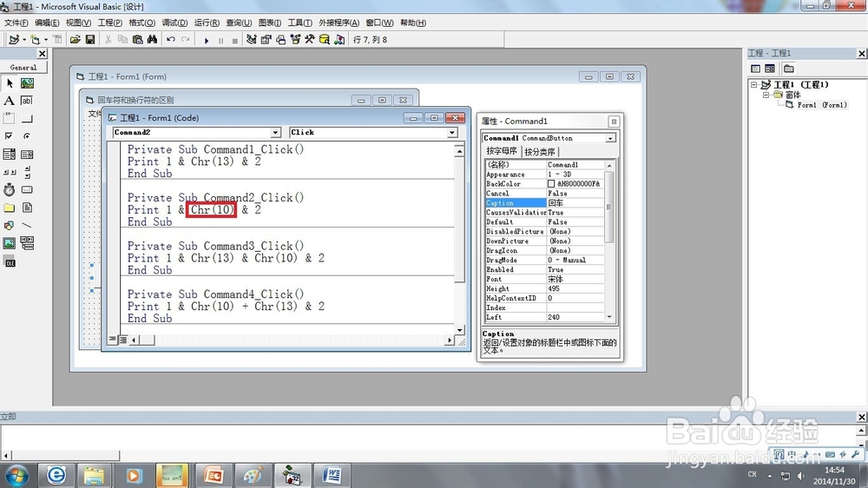Viewport: 868px width, 488px height.
Task: Select Form1 (Form1) in the project tree
Action: tap(821, 105)
